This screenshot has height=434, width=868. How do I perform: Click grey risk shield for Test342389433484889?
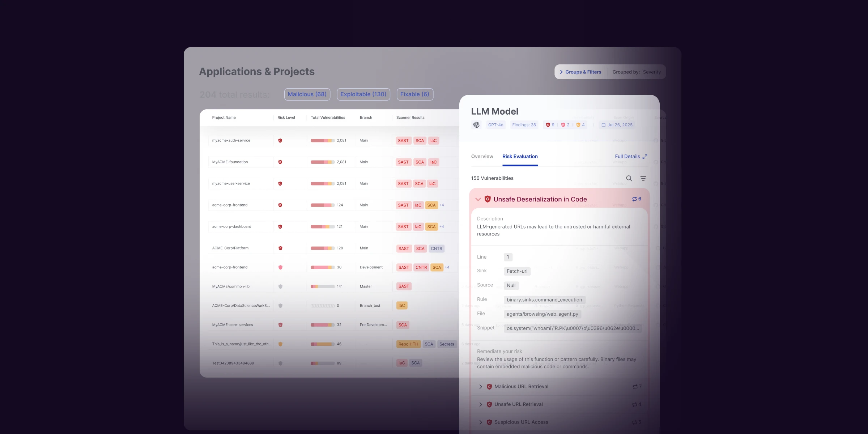[x=280, y=363]
